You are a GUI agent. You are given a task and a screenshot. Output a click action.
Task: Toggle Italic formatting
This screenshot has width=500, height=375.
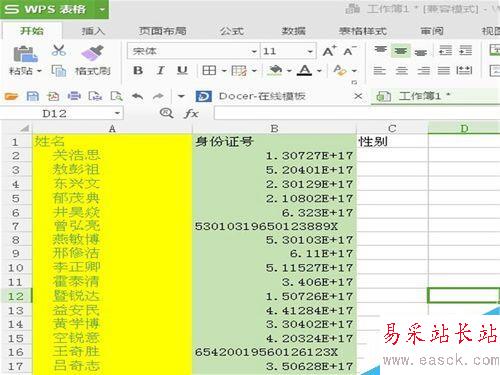161,70
